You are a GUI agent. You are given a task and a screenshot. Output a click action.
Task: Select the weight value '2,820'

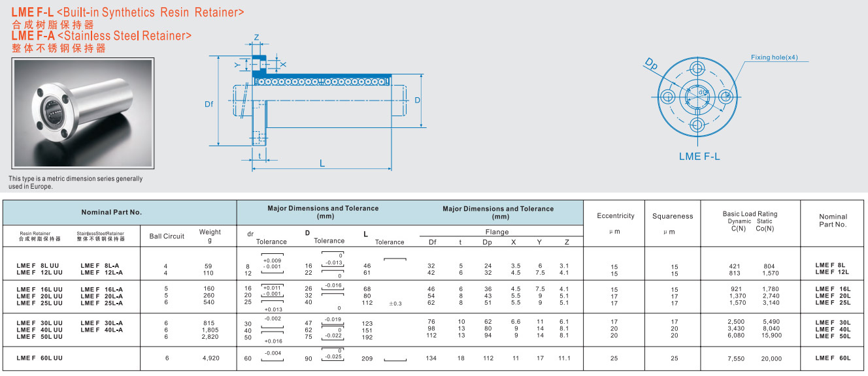click(209, 336)
